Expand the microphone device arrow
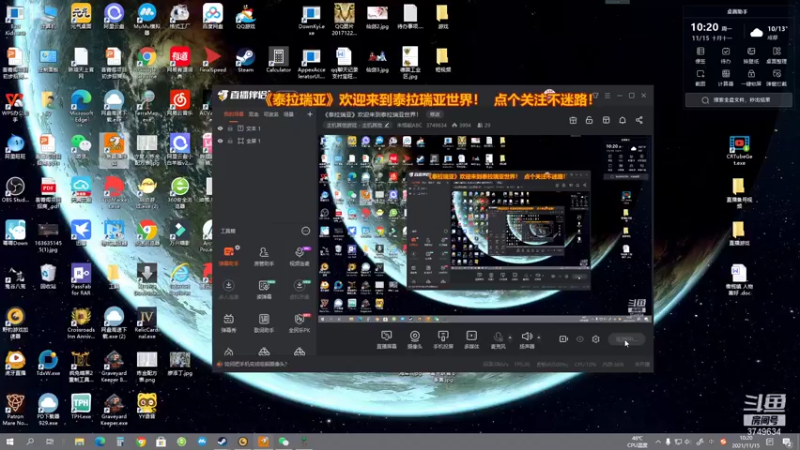800x450 pixels. point(510,337)
